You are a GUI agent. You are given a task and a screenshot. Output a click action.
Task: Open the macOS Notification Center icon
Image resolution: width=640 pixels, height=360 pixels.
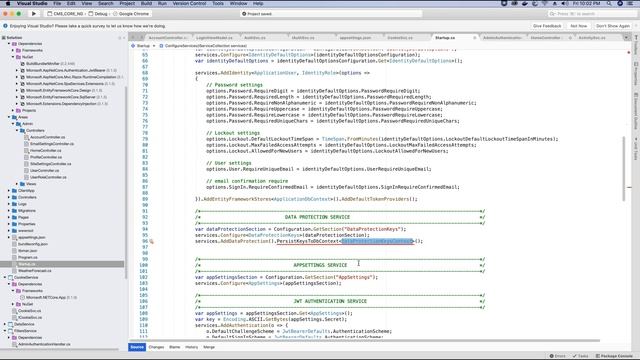(x=631, y=3)
